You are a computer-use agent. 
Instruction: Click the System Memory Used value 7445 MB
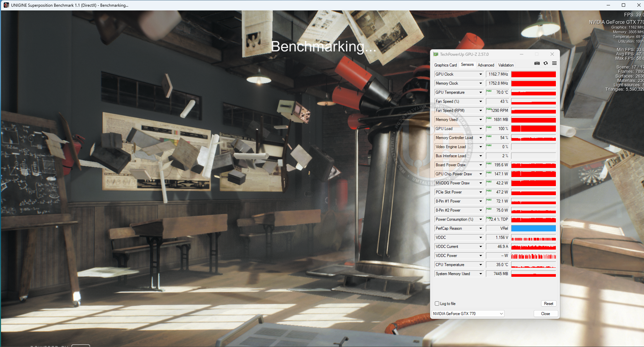(498, 274)
